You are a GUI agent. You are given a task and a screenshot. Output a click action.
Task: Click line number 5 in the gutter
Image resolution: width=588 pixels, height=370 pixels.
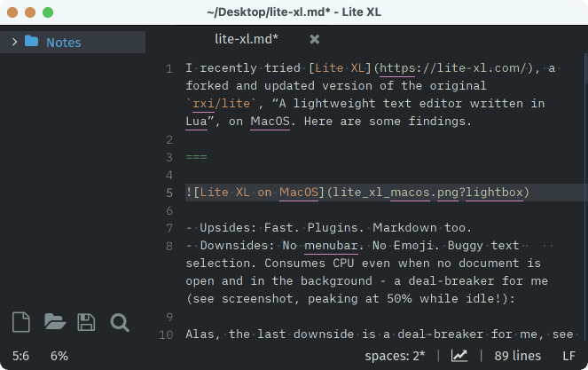tap(169, 193)
